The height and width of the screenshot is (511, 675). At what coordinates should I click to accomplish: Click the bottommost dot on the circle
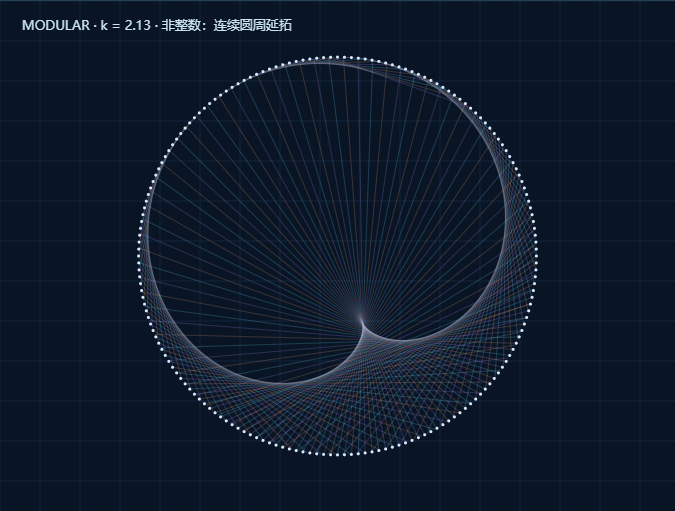point(338,455)
